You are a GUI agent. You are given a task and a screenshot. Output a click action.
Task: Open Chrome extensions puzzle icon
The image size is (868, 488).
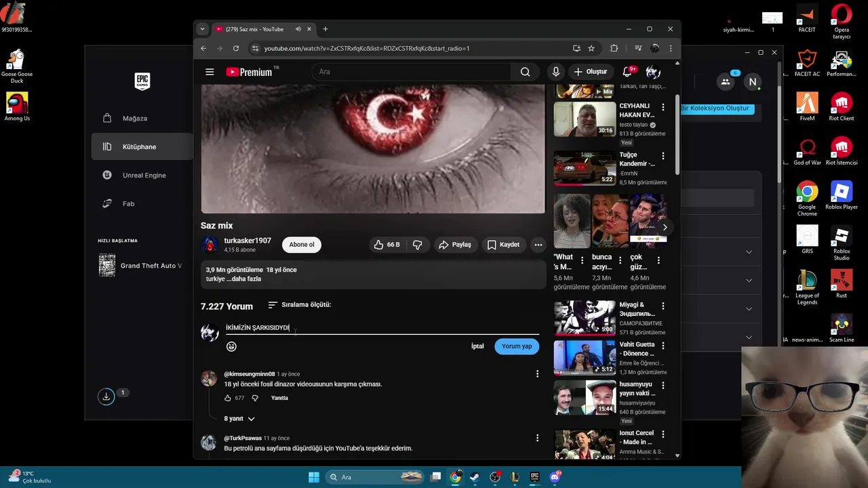pos(614,48)
